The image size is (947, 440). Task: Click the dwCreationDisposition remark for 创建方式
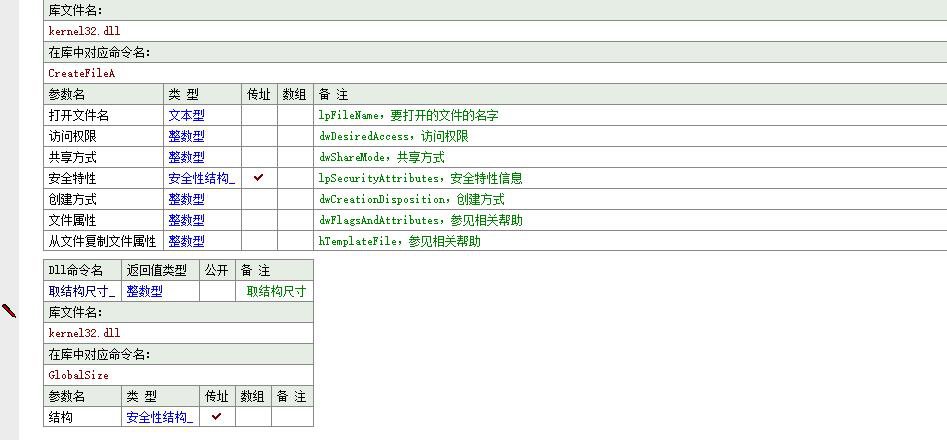pos(411,199)
